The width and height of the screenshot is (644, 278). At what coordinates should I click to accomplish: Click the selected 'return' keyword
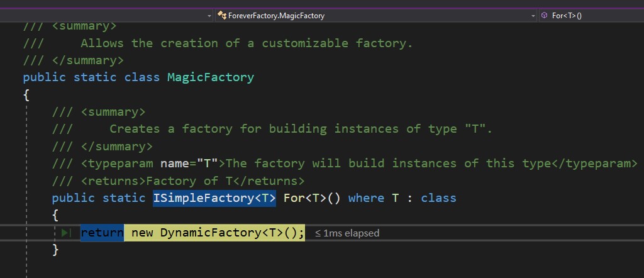102,233
